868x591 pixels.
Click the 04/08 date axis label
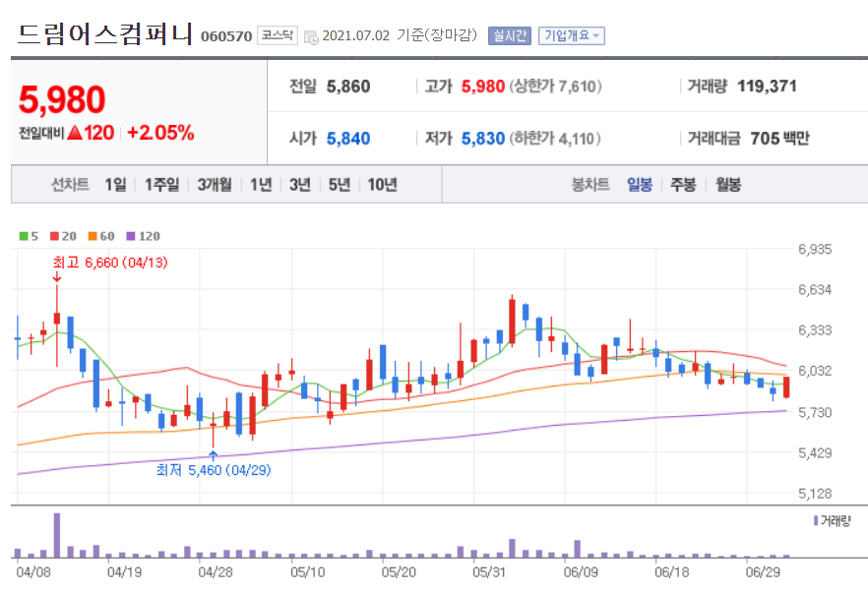pyautogui.click(x=33, y=572)
